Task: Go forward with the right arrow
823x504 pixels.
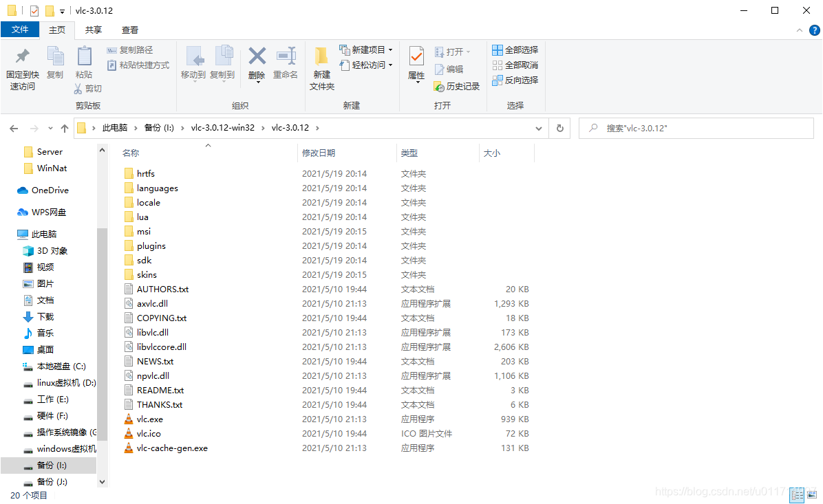Action: pyautogui.click(x=34, y=129)
